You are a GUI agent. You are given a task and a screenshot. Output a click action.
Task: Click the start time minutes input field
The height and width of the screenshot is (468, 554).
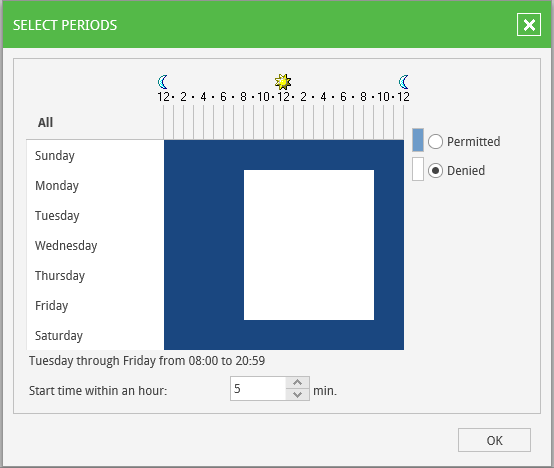click(x=258, y=389)
